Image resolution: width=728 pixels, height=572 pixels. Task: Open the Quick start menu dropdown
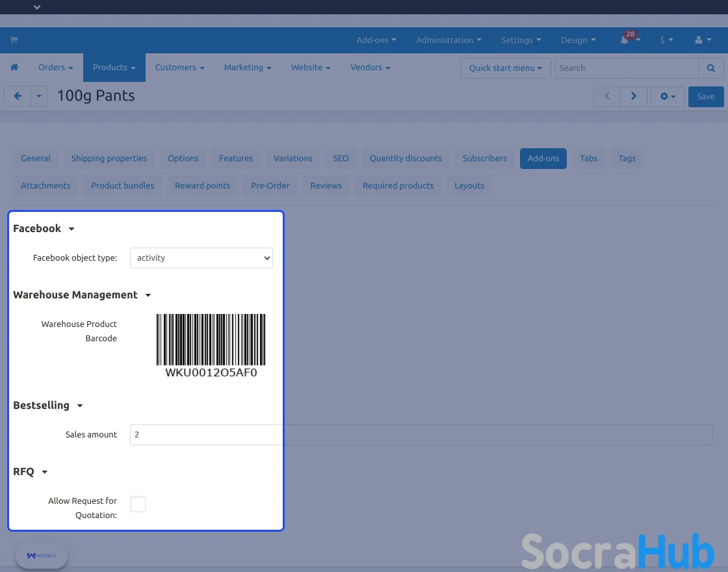(505, 68)
